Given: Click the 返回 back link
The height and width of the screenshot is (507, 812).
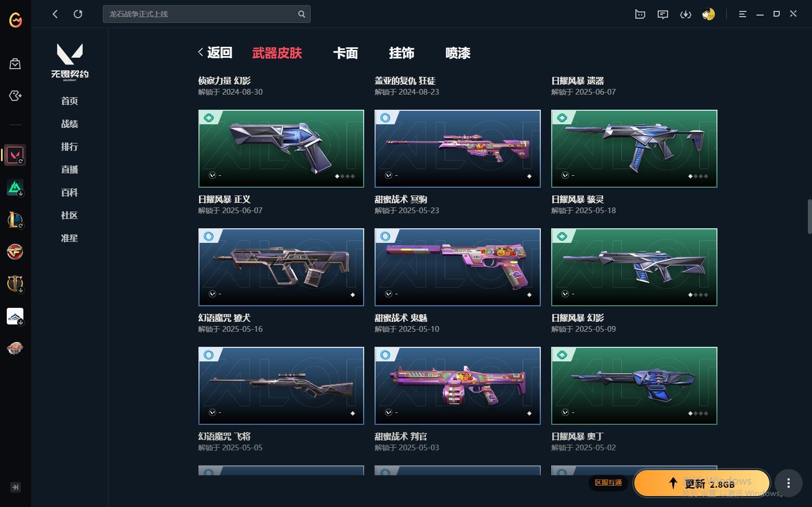Looking at the screenshot, I should pyautogui.click(x=215, y=53).
